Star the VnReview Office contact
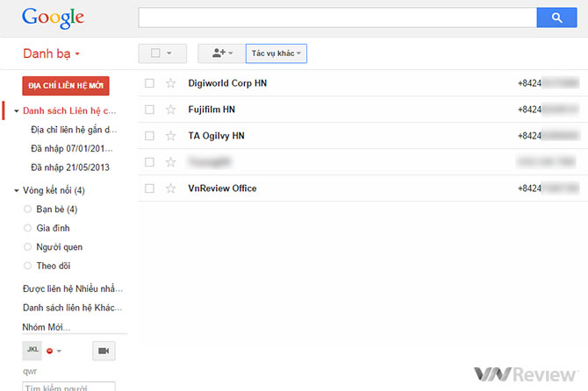The image size is (588, 391). pyautogui.click(x=171, y=188)
